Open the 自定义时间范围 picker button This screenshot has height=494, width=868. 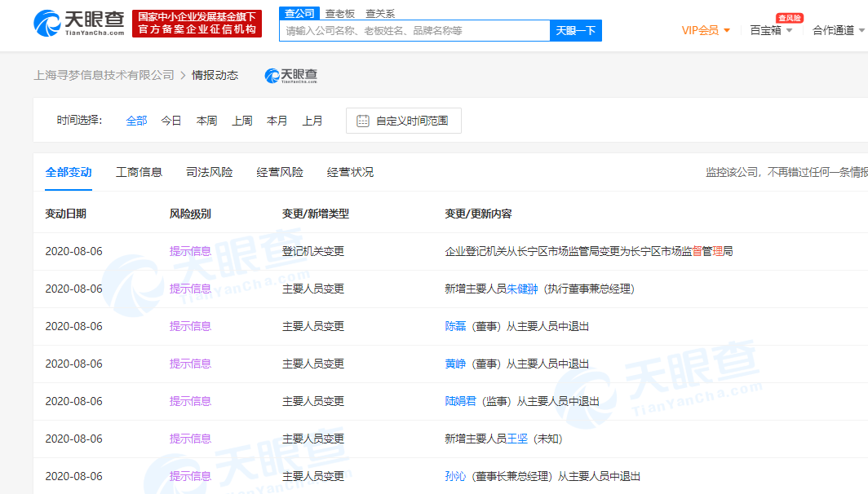404,121
